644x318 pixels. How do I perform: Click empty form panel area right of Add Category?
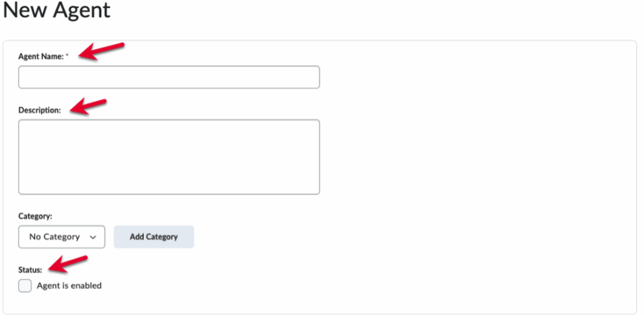[409, 237]
